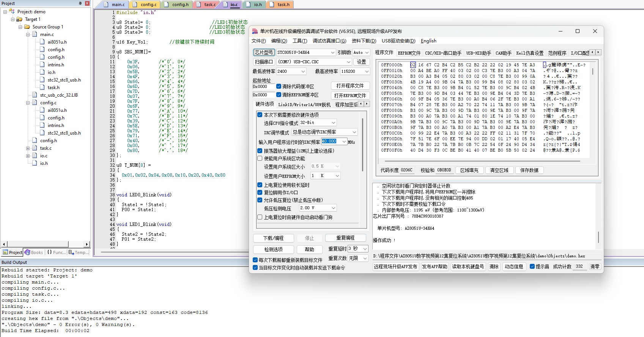Click Project panel scroll-right arrow
The image size is (644, 337).
87,244
